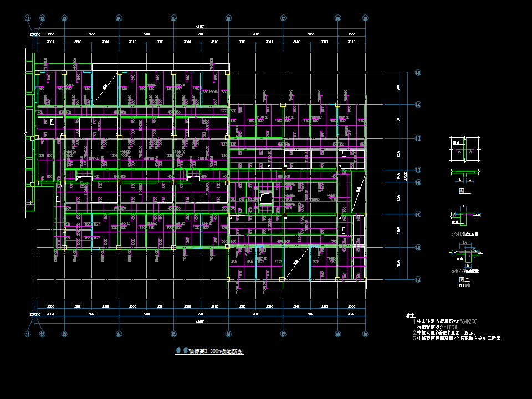This screenshot has height=399, width=532.
Task: Select note line 3 at the bottom right
Action: tap(457, 337)
